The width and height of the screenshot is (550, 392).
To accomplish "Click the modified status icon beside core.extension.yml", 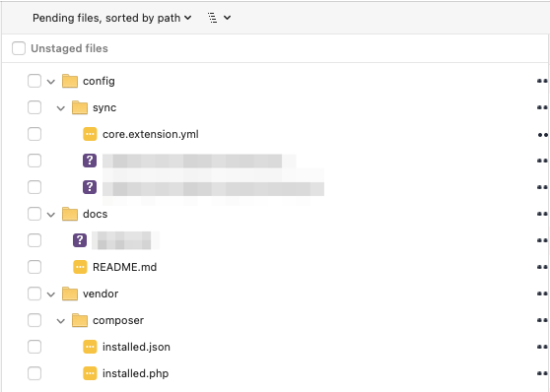I will [90, 134].
